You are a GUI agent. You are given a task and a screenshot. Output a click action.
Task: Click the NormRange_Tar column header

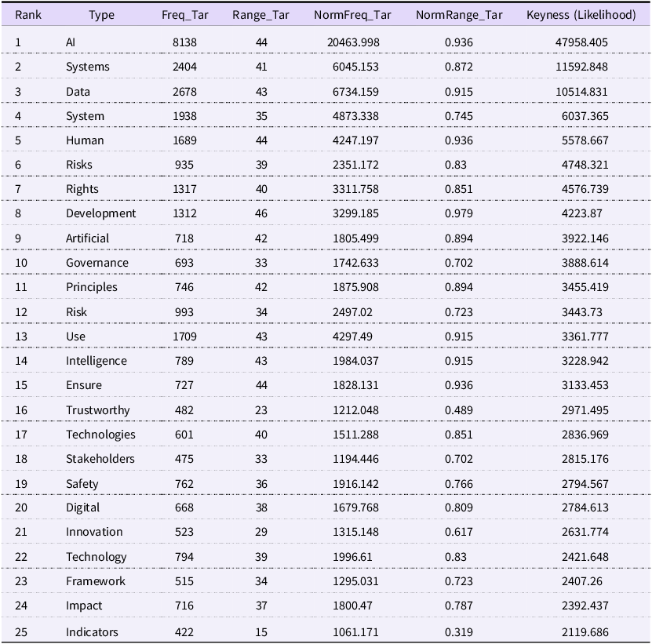(x=459, y=15)
